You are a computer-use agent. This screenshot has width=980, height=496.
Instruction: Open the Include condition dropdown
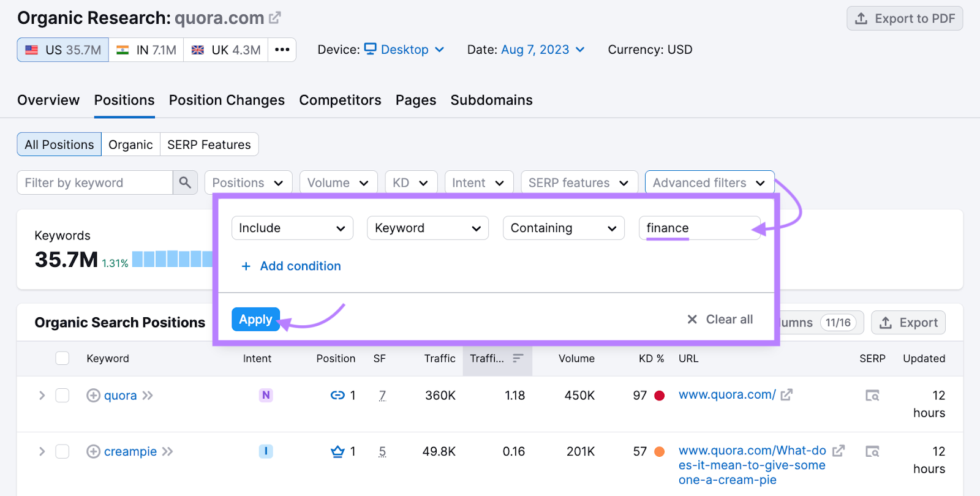pyautogui.click(x=292, y=228)
